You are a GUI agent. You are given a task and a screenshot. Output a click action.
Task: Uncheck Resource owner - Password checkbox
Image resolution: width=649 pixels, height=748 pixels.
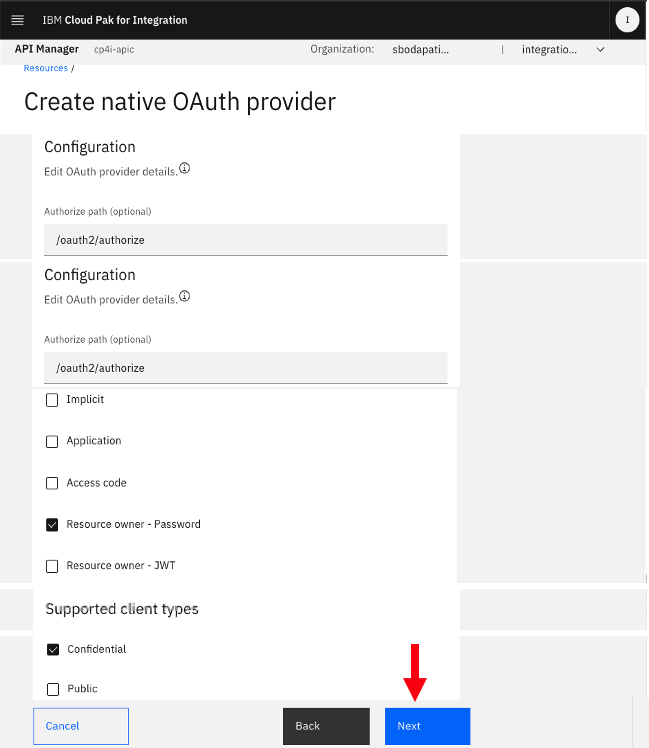[52, 525]
